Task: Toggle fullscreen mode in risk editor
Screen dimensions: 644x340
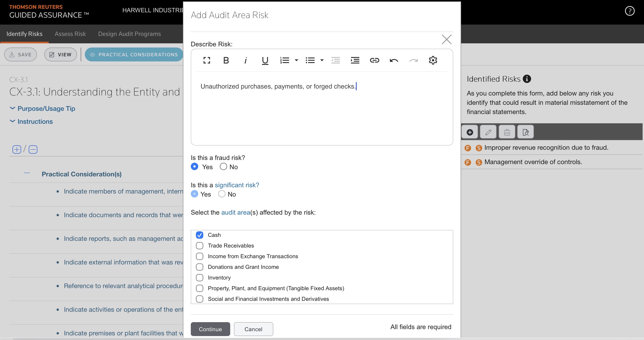Action: tap(207, 60)
